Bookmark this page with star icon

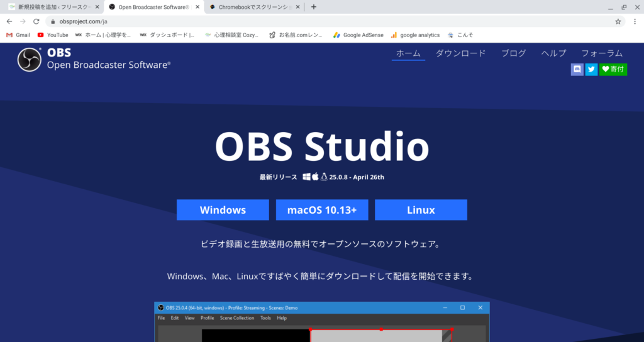[618, 21]
